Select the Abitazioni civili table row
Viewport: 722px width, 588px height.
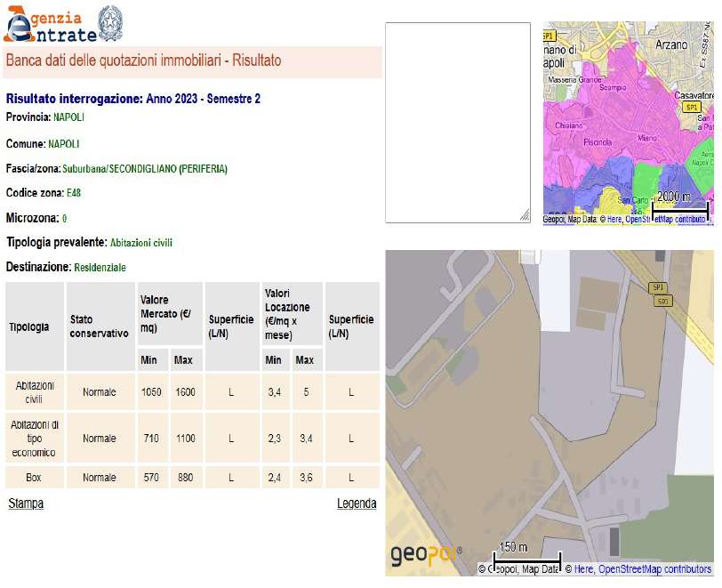[191, 392]
